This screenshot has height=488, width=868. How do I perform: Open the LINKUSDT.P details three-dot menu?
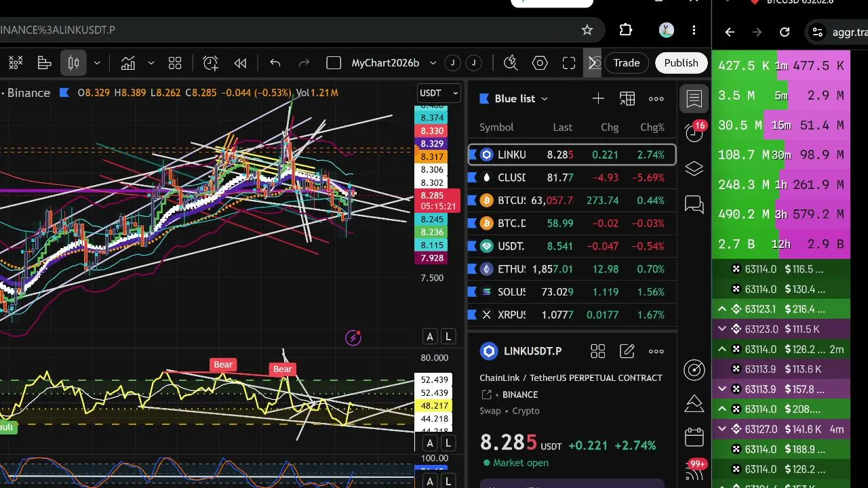pyautogui.click(x=656, y=351)
